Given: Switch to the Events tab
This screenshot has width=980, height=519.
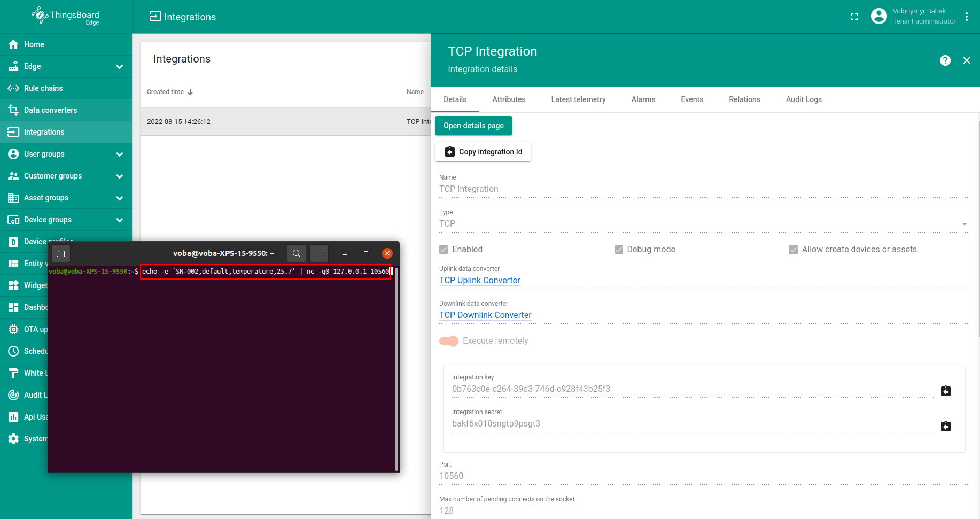Looking at the screenshot, I should (x=692, y=99).
